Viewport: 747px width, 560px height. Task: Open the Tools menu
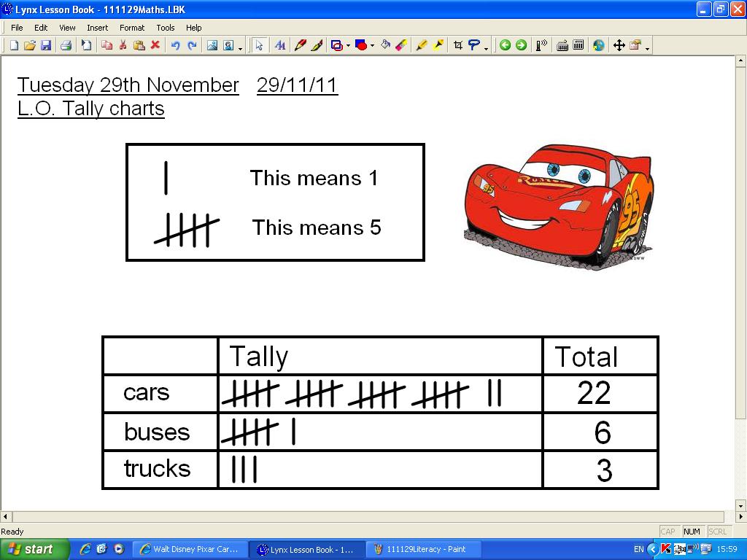click(166, 28)
